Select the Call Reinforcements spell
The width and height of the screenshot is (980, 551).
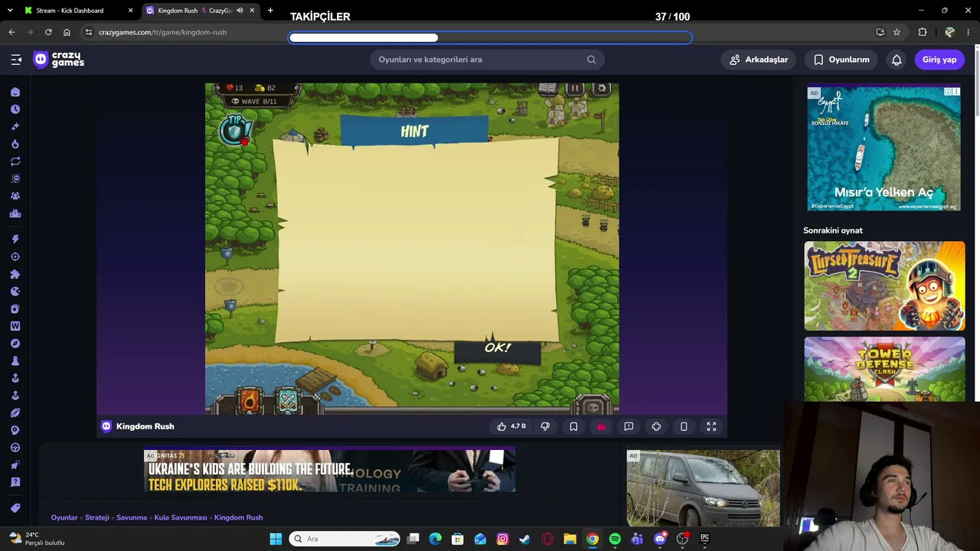coord(287,399)
